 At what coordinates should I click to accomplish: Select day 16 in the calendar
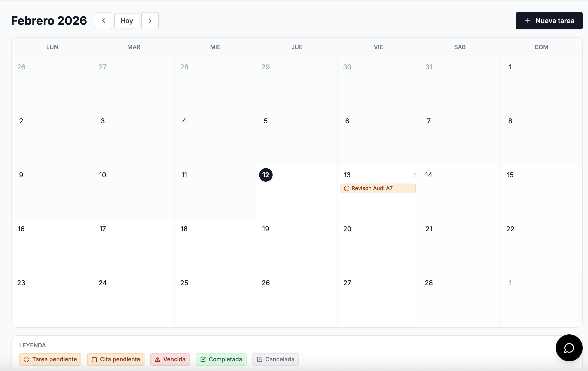(52, 246)
